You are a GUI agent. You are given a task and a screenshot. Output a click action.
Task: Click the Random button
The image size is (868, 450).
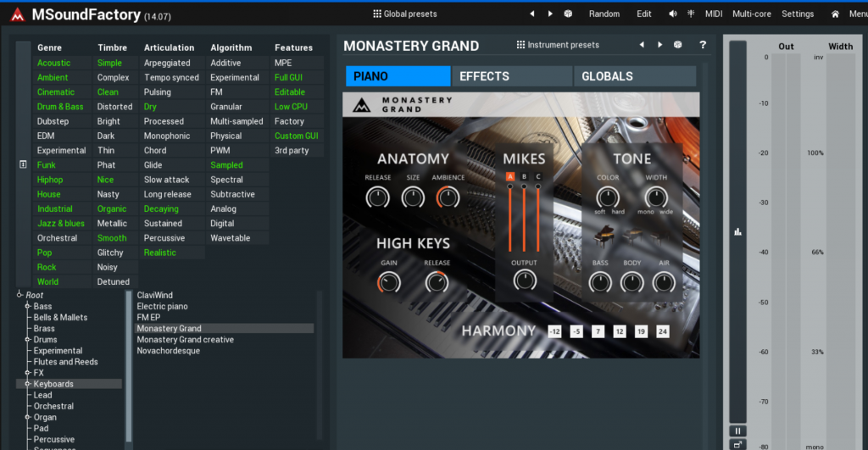point(604,14)
